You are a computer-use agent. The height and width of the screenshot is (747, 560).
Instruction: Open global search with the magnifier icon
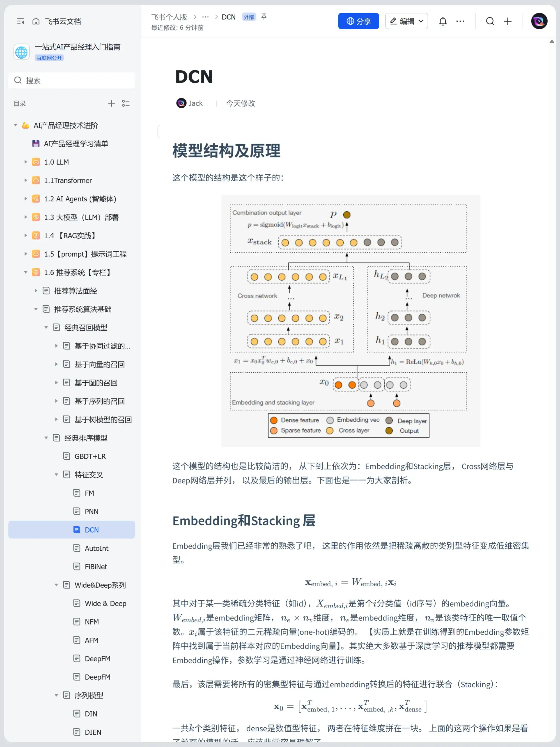[x=490, y=21]
